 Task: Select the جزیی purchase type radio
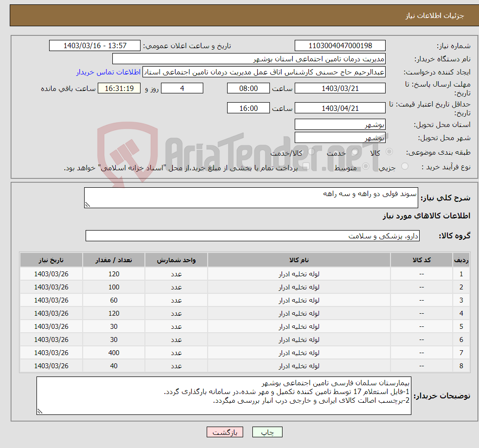[405, 166]
